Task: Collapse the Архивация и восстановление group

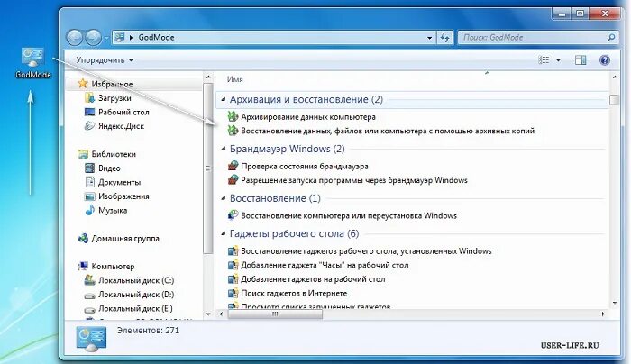Action: click(x=223, y=99)
